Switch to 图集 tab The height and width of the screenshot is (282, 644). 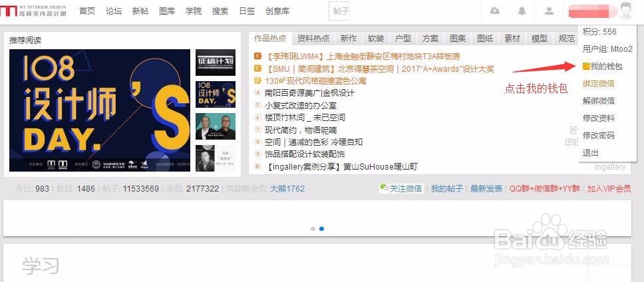458,39
